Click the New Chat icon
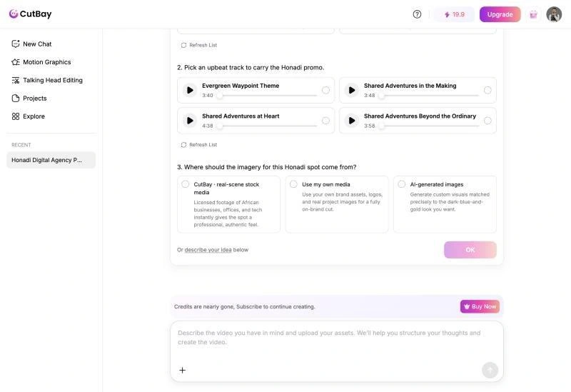This screenshot has height=392, width=571. click(15, 44)
